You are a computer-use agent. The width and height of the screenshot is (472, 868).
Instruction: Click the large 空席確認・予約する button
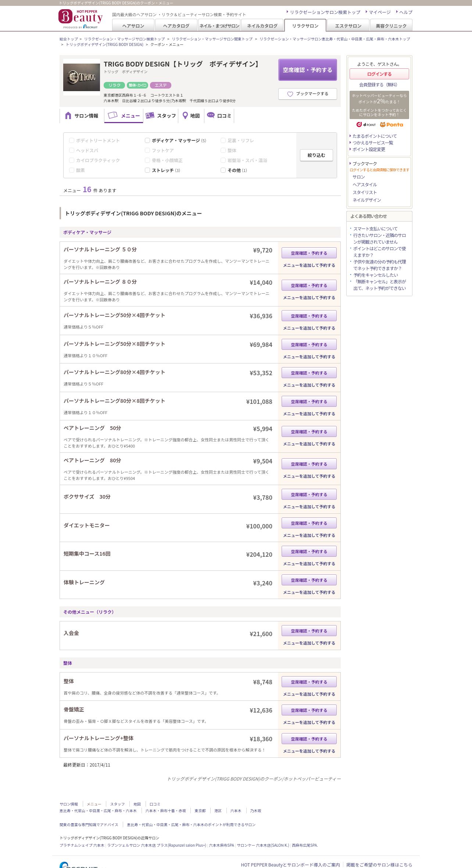[307, 70]
